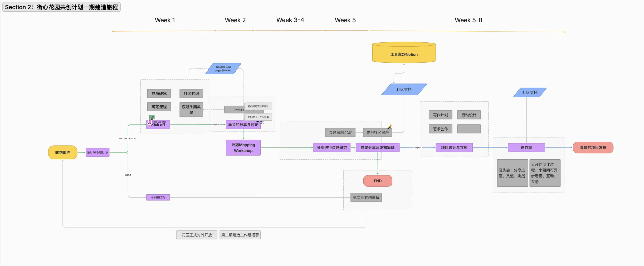Click the 分组进行议题研究 purple box

[x=332, y=148]
